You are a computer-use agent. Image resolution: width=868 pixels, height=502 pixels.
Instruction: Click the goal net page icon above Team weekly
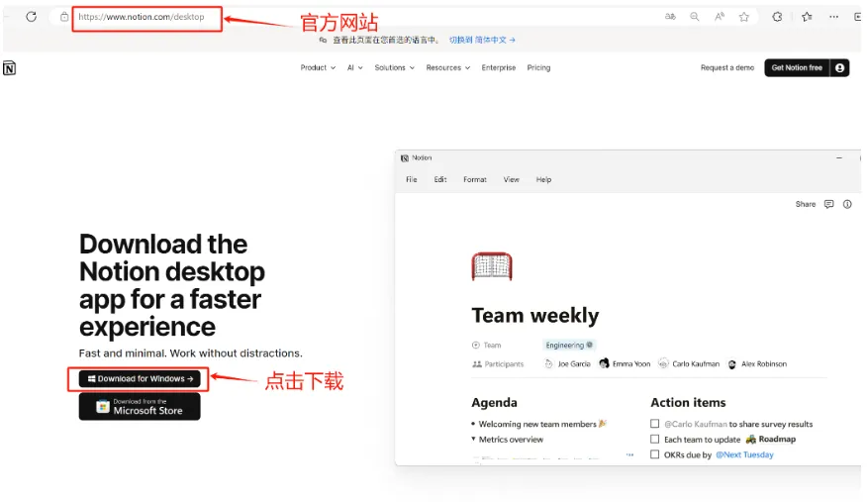click(492, 266)
